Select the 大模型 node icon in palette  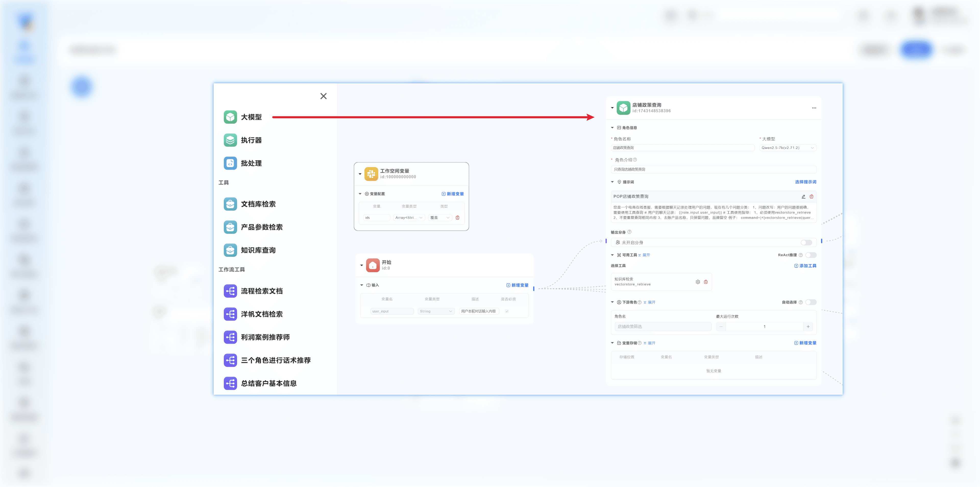[230, 117]
